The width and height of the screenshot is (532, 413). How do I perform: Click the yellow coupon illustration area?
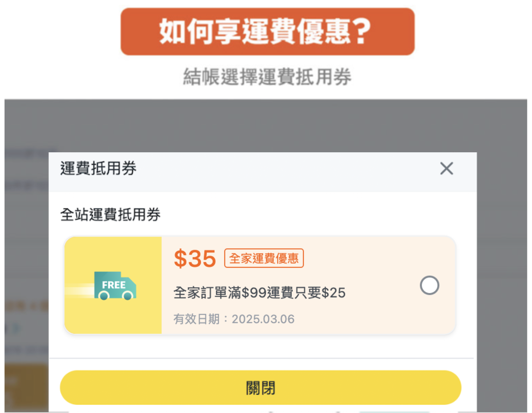113,284
